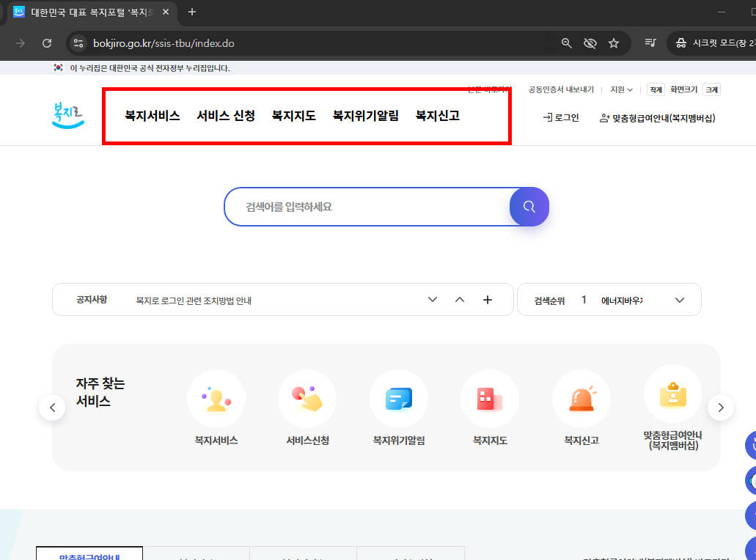The height and width of the screenshot is (560, 756).
Task: Select the 복지서비스 person icon
Action: coord(216,398)
